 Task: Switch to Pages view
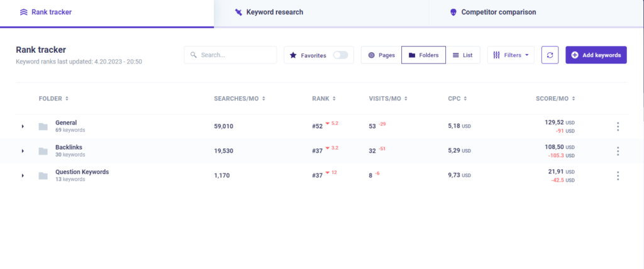click(x=381, y=55)
